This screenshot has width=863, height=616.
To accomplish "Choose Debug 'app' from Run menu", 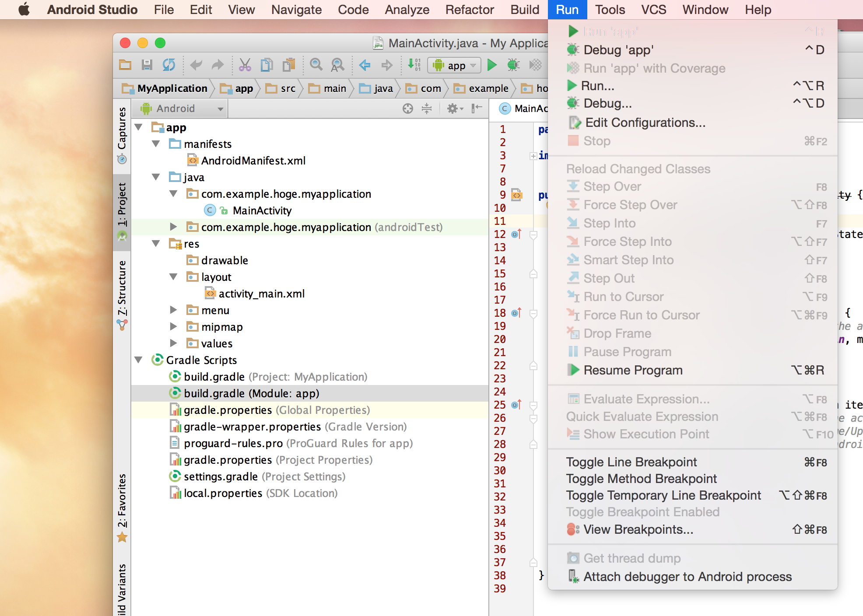I will 693,50.
